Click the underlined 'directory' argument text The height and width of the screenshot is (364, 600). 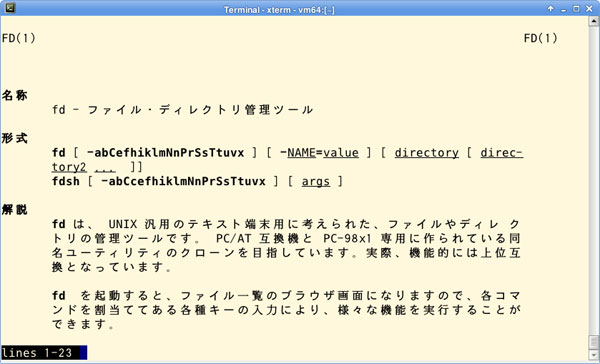coord(426,153)
